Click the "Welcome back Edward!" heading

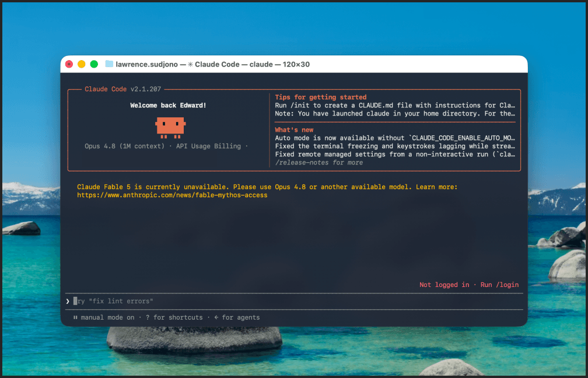169,106
